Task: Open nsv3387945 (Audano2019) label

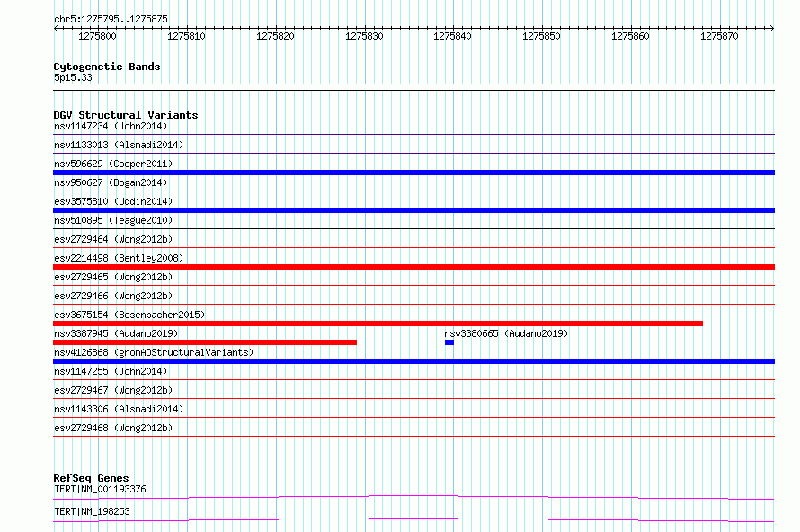Action: (116, 333)
